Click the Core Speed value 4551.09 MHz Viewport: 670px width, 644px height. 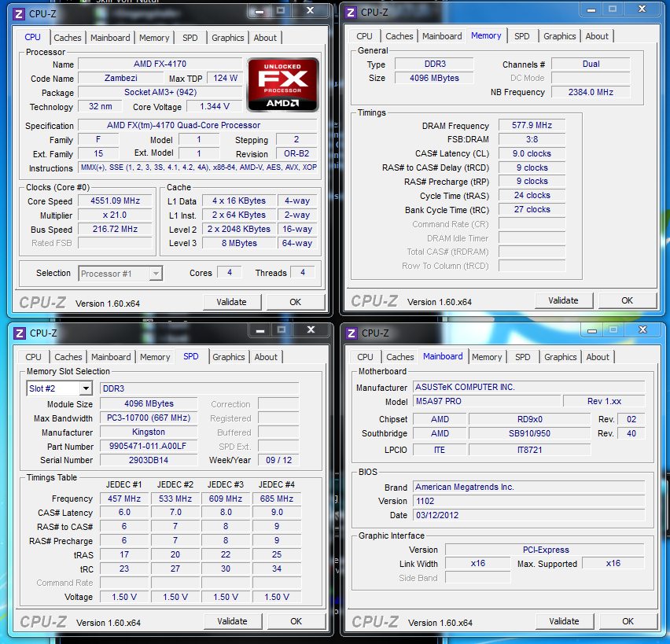116,201
